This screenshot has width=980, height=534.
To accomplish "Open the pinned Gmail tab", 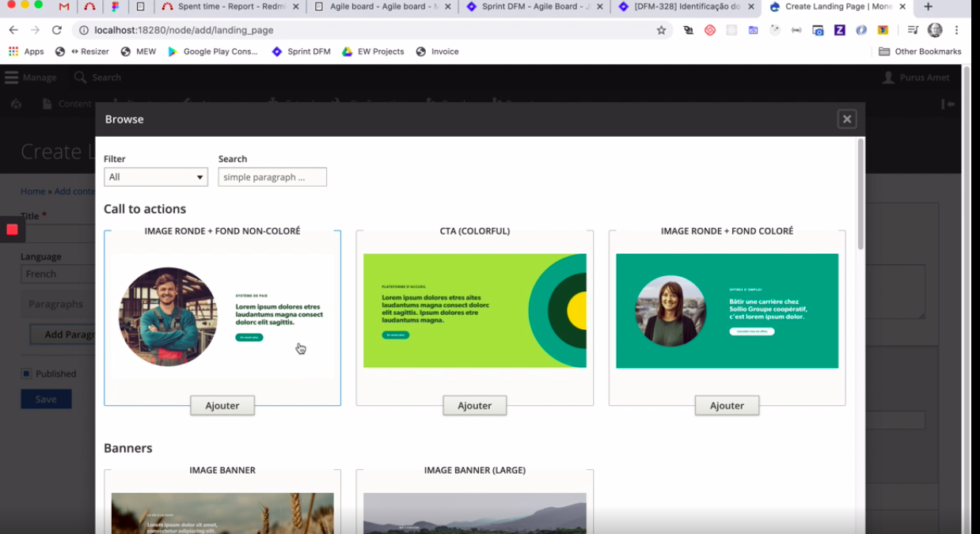I will pos(64,7).
